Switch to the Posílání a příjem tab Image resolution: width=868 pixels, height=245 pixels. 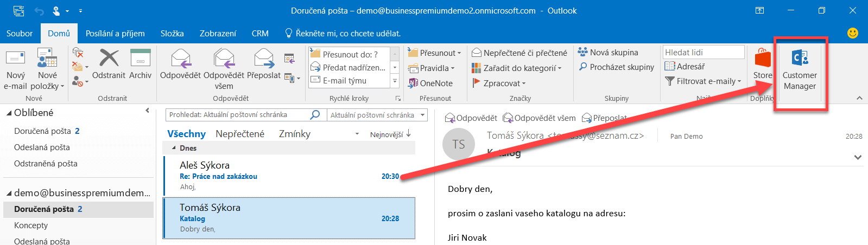(115, 33)
